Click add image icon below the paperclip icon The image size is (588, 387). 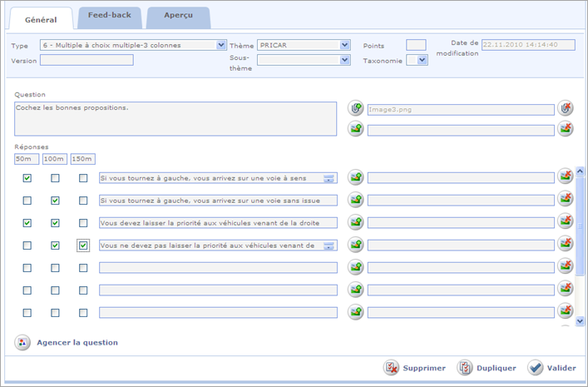[356, 129]
